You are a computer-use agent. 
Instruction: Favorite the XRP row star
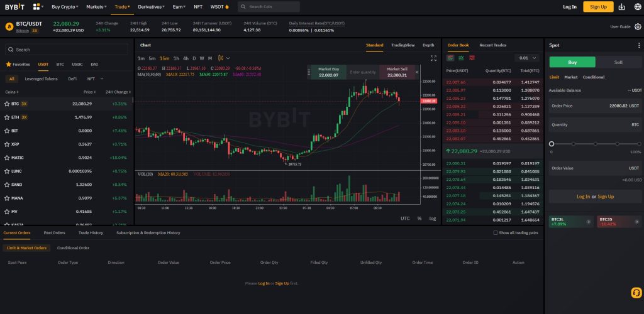(7, 144)
